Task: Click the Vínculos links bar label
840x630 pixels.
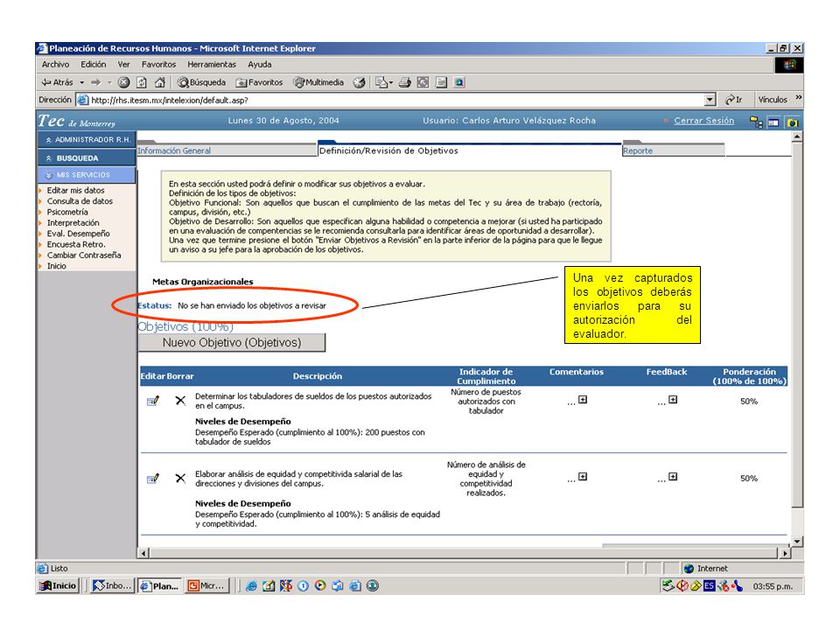Action: click(773, 100)
